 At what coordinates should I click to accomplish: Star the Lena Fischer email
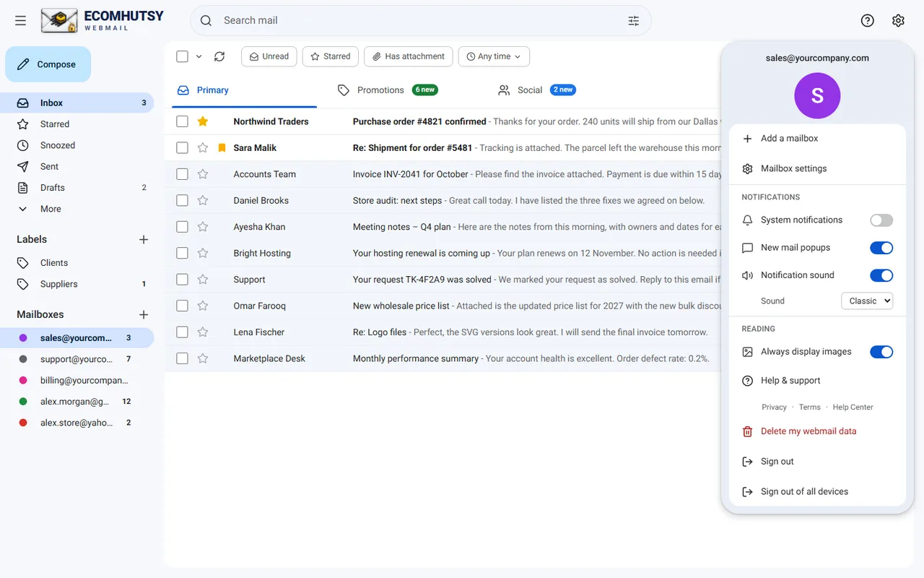coord(203,332)
